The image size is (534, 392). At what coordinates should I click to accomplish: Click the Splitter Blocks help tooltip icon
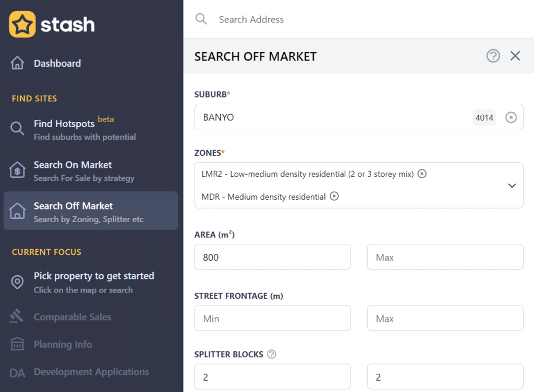(271, 354)
